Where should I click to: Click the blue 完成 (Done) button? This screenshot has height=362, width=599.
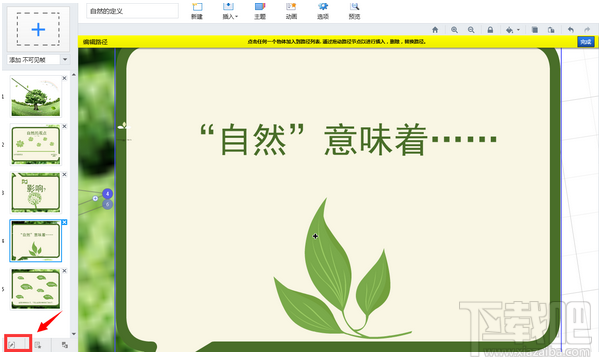(586, 42)
